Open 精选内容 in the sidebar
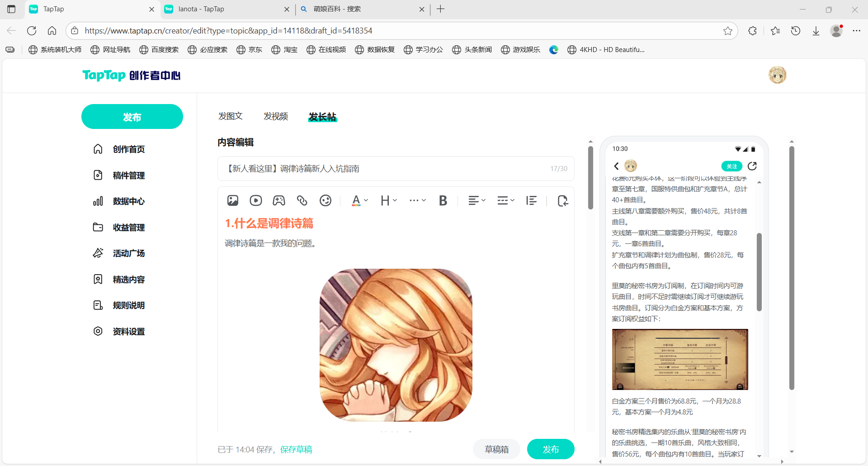 tap(119, 280)
